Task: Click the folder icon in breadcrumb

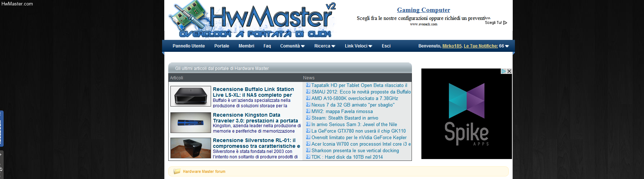Action: click(x=177, y=171)
